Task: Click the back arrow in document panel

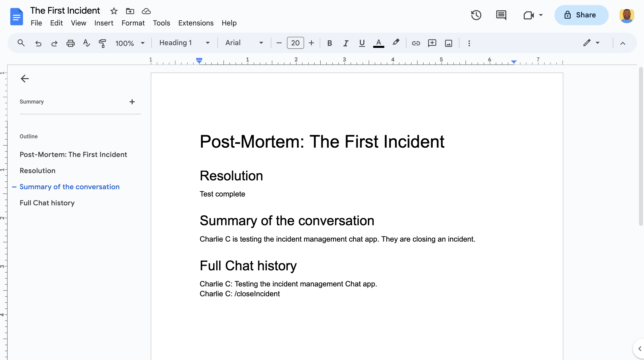Action: point(24,78)
